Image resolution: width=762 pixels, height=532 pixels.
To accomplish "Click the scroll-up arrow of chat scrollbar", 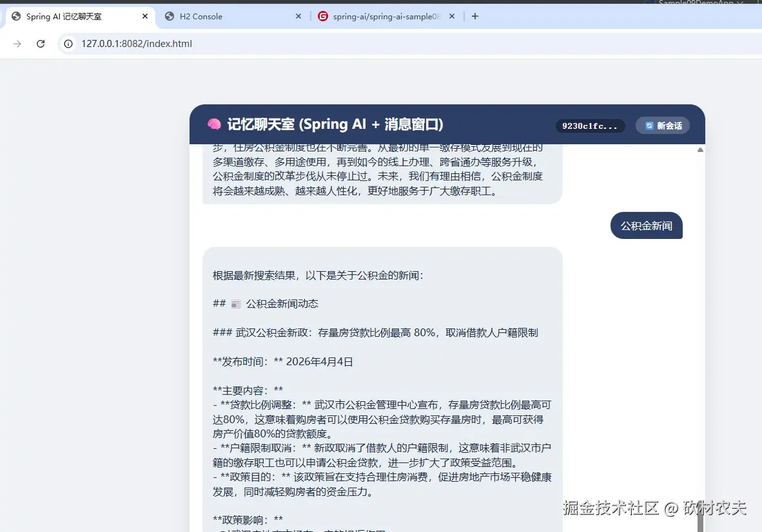I will (x=700, y=150).
